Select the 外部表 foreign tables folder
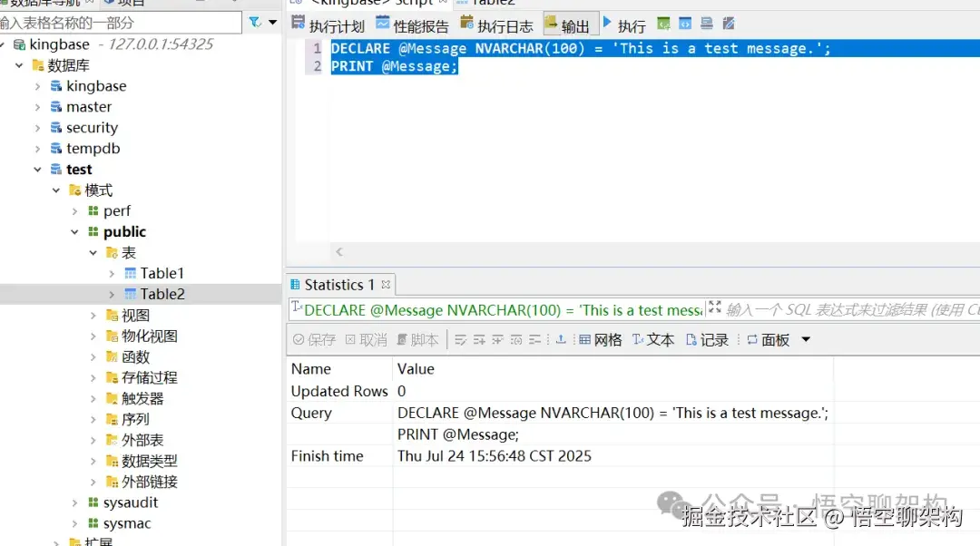The image size is (980, 546). coord(142,440)
